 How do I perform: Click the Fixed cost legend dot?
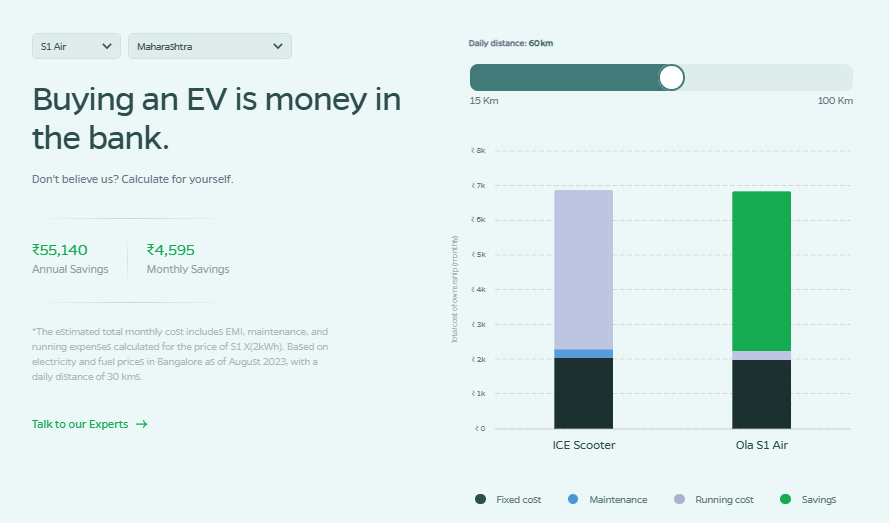coord(481,499)
